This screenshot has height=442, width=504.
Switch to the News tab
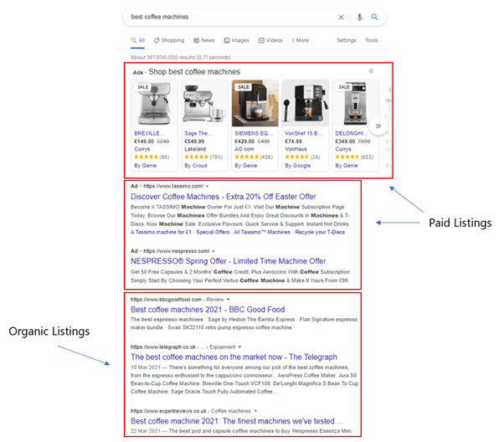point(204,40)
